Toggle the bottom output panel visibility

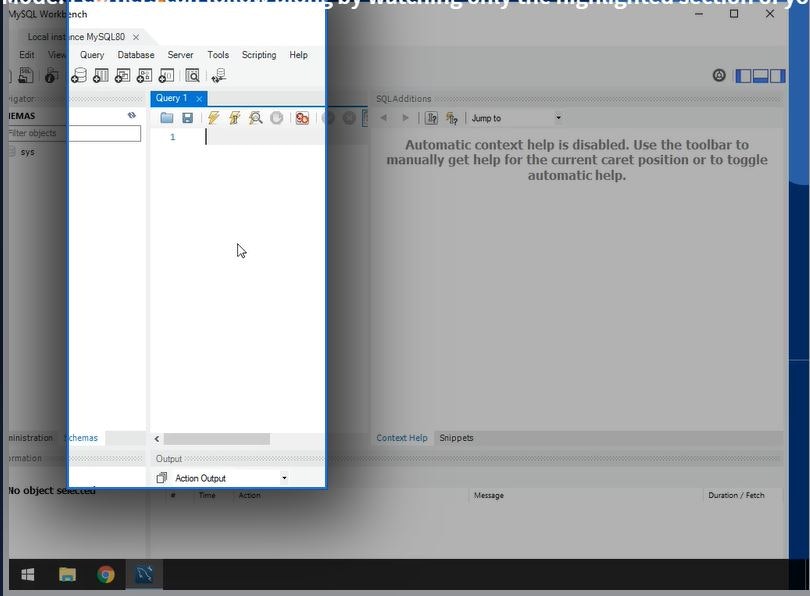(760, 75)
